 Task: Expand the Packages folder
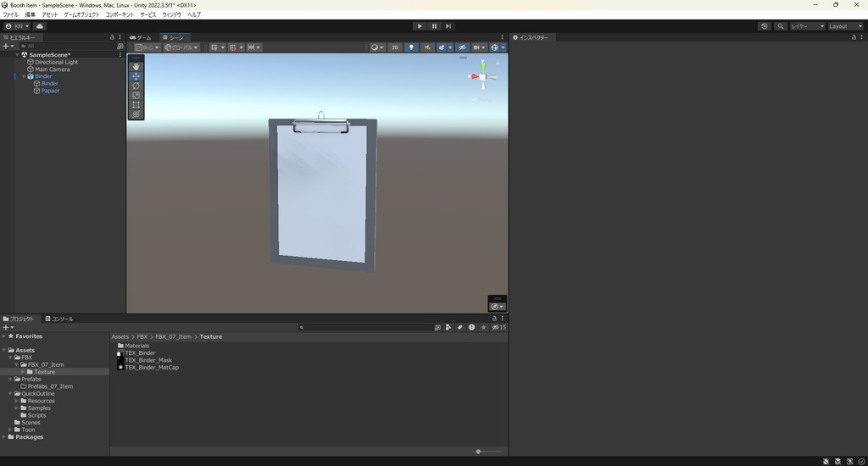(x=4, y=436)
